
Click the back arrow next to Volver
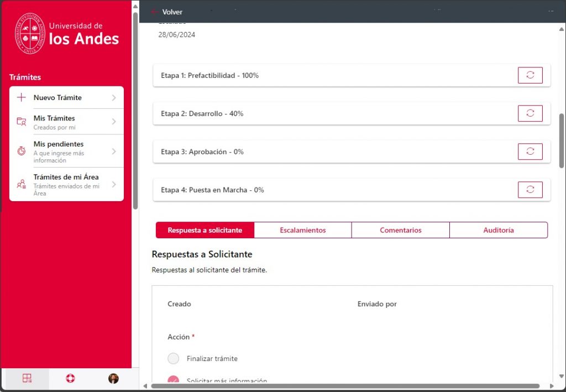pyautogui.click(x=155, y=12)
